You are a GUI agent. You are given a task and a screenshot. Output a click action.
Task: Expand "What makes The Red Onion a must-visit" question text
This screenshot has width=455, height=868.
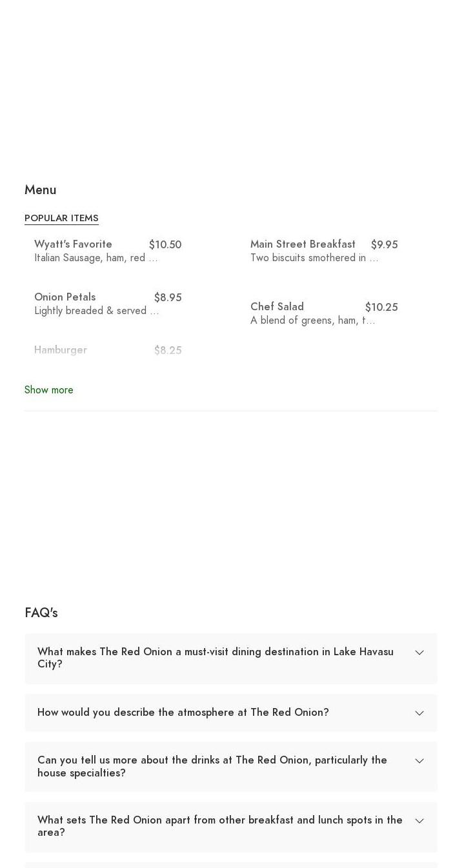tap(215, 658)
